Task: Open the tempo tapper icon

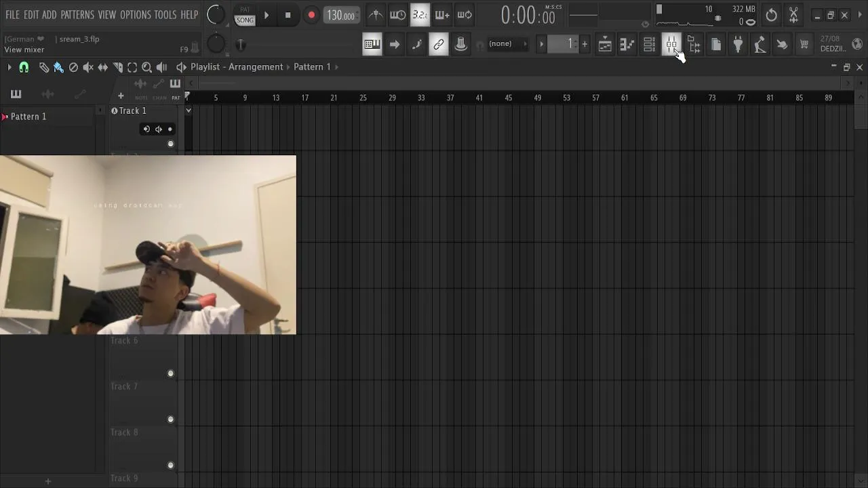Action: 760,45
